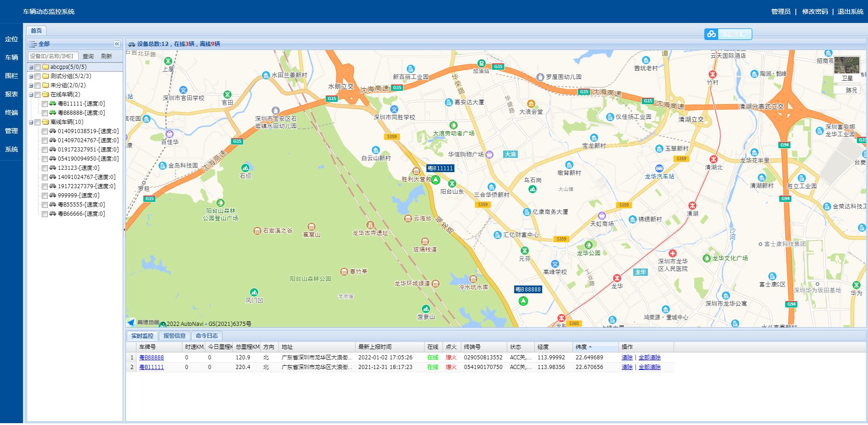Image resolution: width=868 pixels, height=425 pixels.
Task: Click the green vehicle marker labeled 粤B11111 on the map
Action: [436, 179]
